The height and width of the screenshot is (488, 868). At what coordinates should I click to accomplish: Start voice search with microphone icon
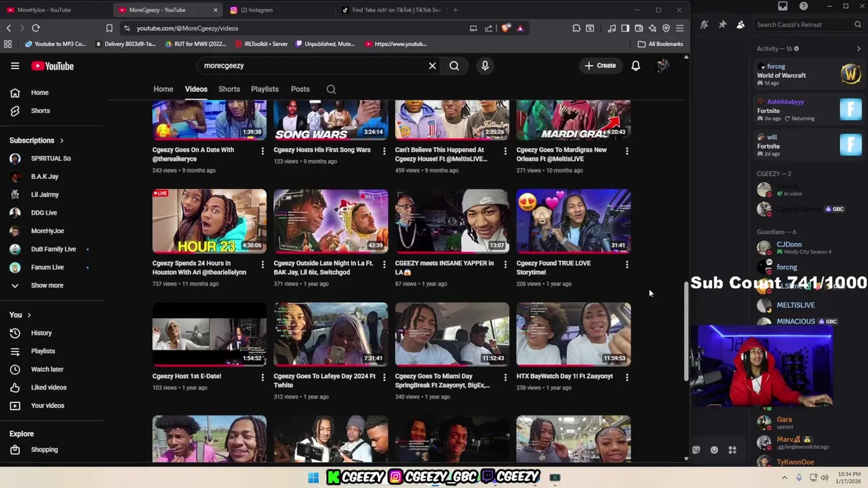click(x=485, y=66)
